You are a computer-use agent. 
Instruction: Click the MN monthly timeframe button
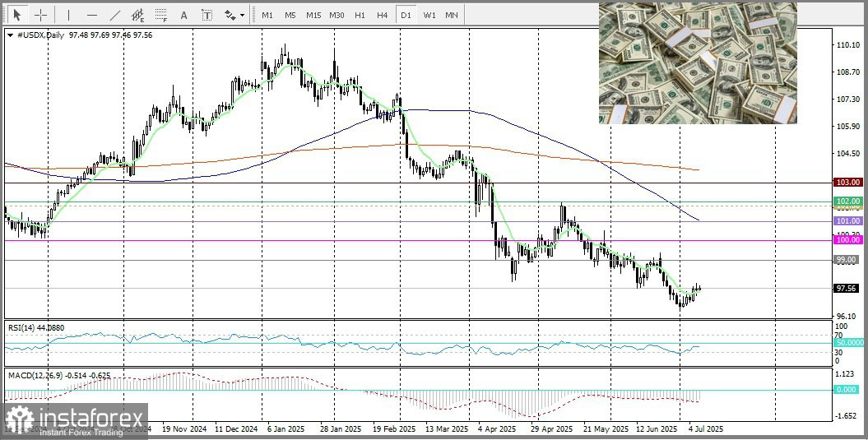452,15
